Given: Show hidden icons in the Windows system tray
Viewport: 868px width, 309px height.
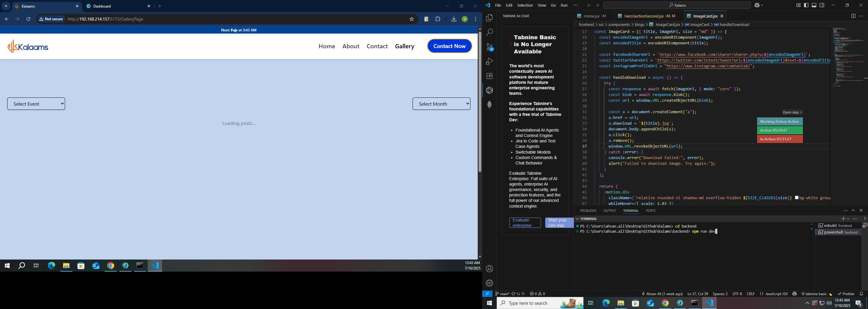Looking at the screenshot, I should click(807, 303).
